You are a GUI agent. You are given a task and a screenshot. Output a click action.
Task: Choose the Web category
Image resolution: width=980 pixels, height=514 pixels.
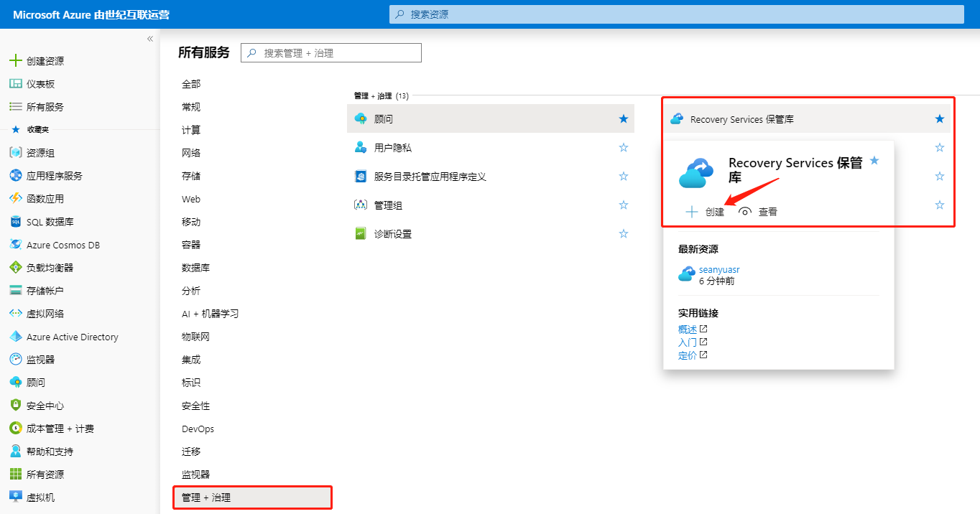[191, 199]
